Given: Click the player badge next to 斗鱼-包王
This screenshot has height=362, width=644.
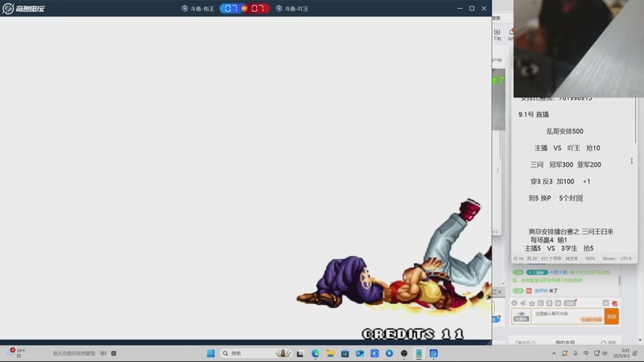Looking at the screenshot, I should 185,8.
